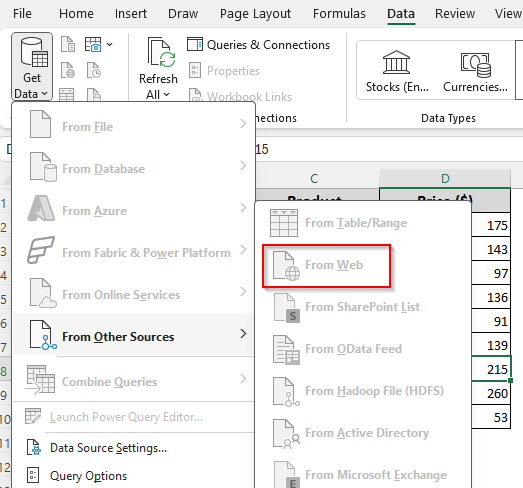Select the cell containing 91
The height and width of the screenshot is (488, 523).
[491, 321]
